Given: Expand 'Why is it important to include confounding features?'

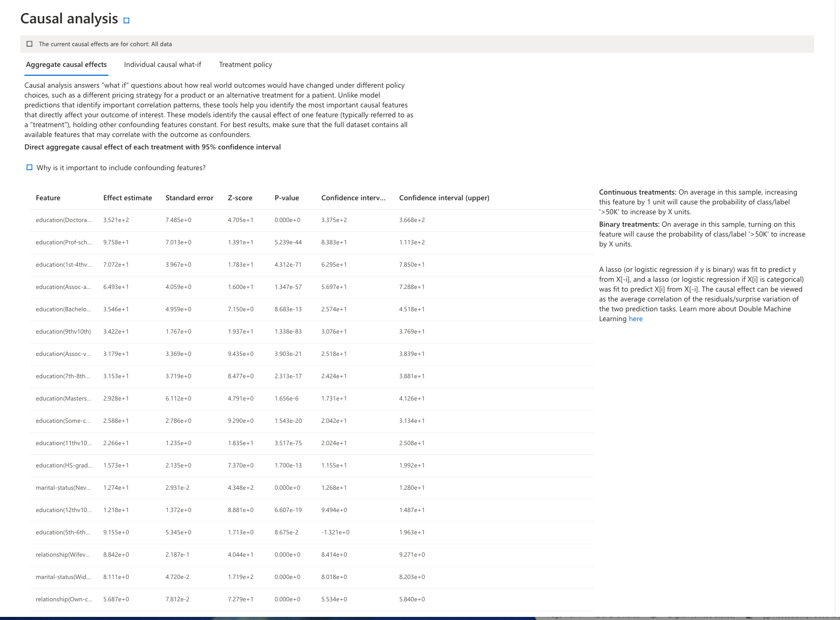Looking at the screenshot, I should [121, 168].
